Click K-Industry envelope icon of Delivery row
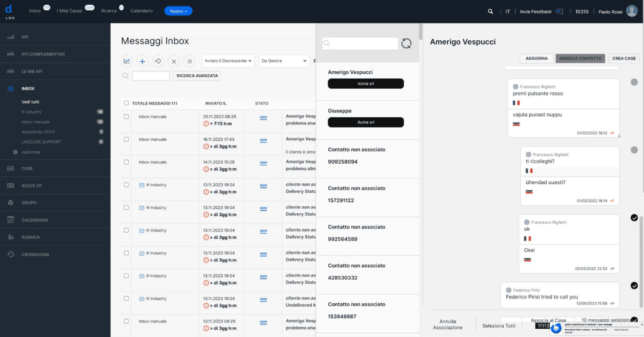This screenshot has width=644, height=337. click(142, 185)
